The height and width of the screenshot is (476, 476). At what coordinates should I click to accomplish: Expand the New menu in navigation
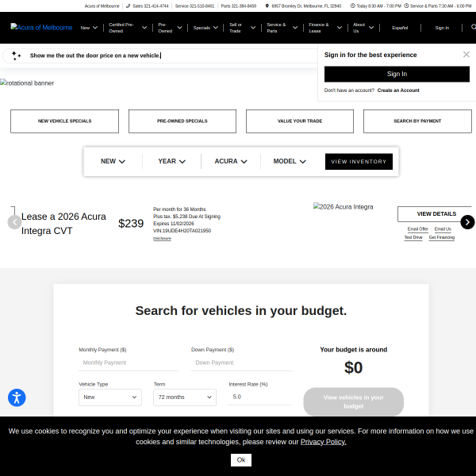pyautogui.click(x=89, y=28)
